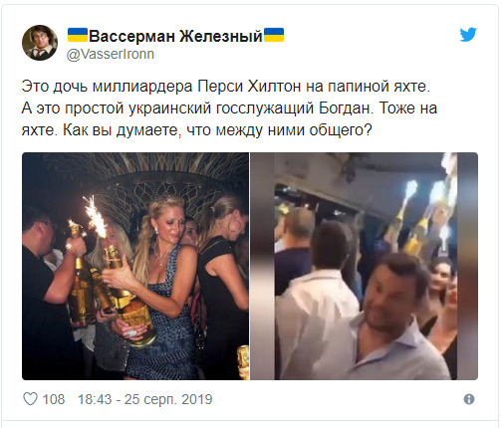Screen dimensions: 504x428
Task: Like the tweet with the heart icon
Action: click(30, 399)
